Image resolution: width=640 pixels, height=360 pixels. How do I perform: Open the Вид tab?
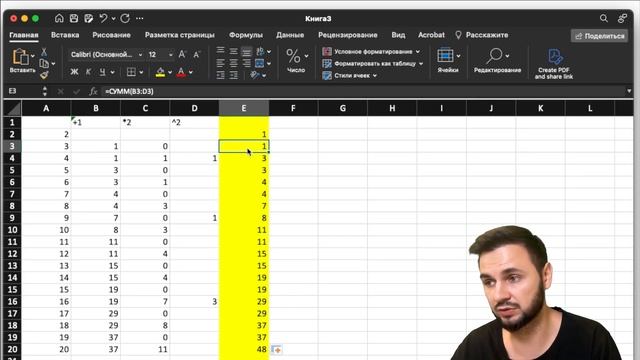(398, 35)
